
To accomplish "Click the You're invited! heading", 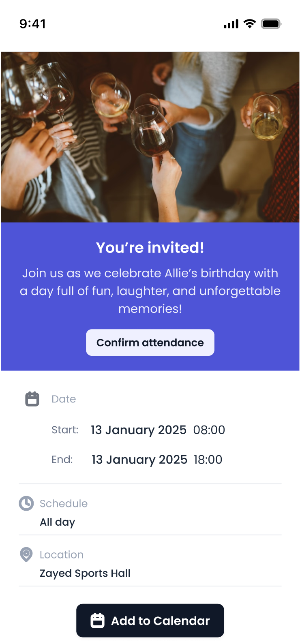I will (150, 248).
